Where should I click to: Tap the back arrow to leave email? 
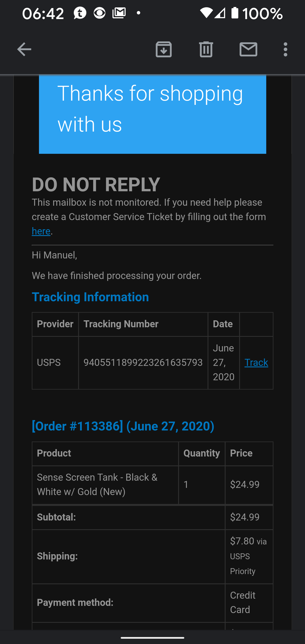pos(24,49)
